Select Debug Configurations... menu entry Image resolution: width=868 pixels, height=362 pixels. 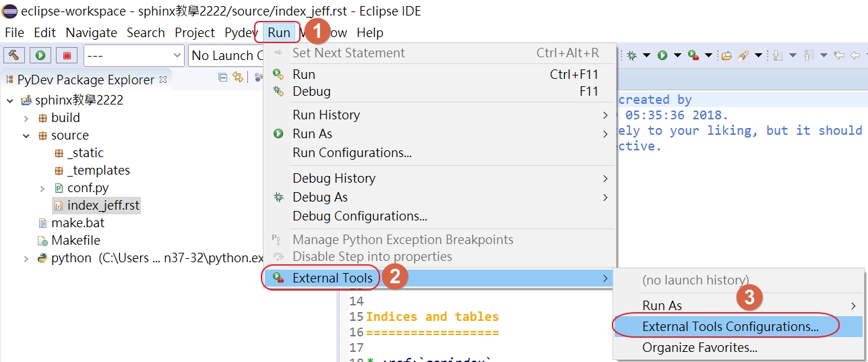439,216
